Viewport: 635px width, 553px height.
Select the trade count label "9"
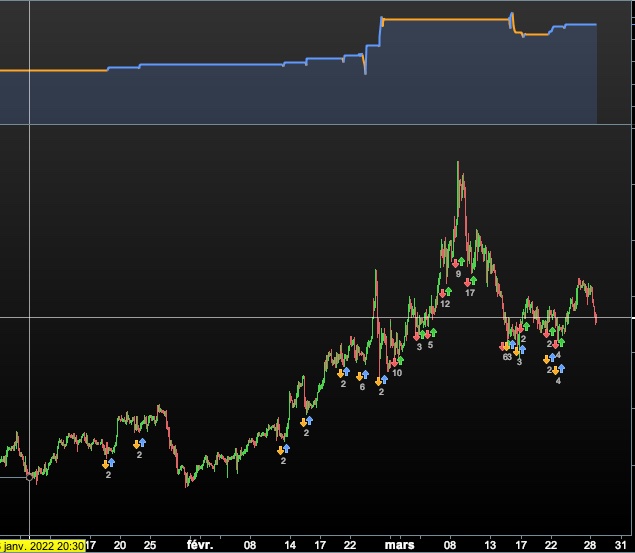(x=458, y=274)
